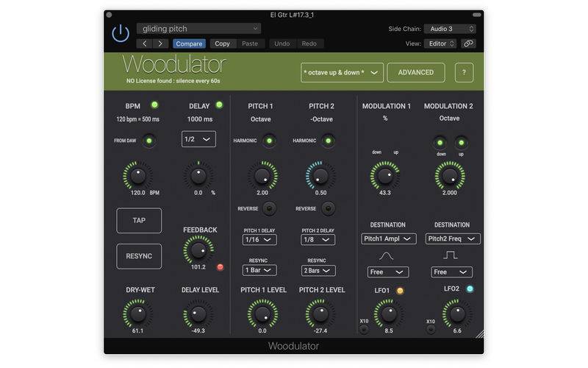Open Pitch1 Ampl destination dropdown
This screenshot has height=368, width=588.
[x=389, y=238]
